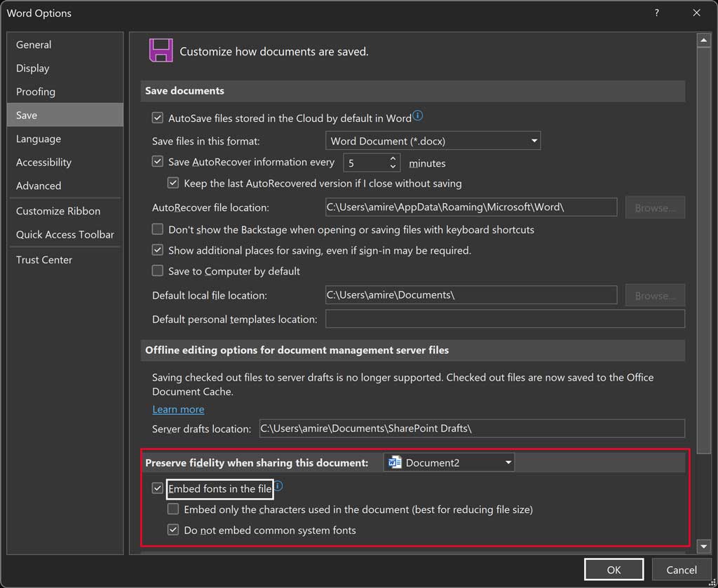The width and height of the screenshot is (718, 588).
Task: Uncheck Embed fonts in the file
Action: (158, 488)
